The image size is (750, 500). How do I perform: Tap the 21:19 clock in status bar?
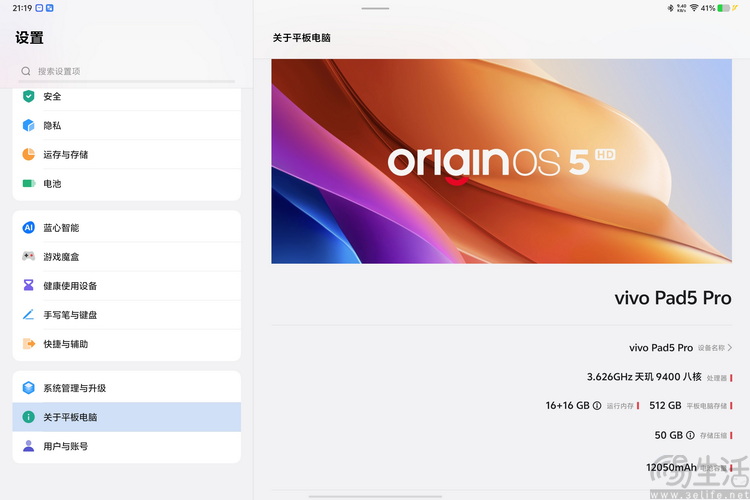(x=22, y=8)
